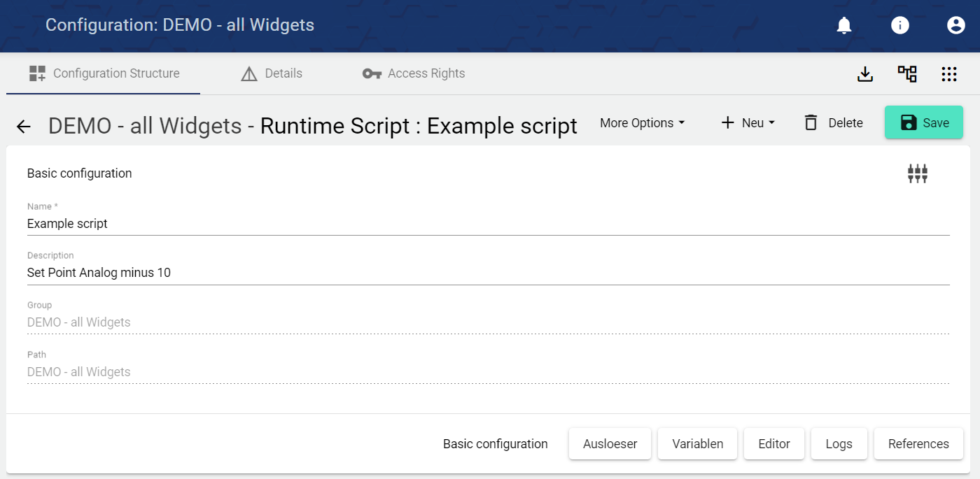This screenshot has width=980, height=479.
Task: Switch to the Details tab
Action: pos(272,73)
